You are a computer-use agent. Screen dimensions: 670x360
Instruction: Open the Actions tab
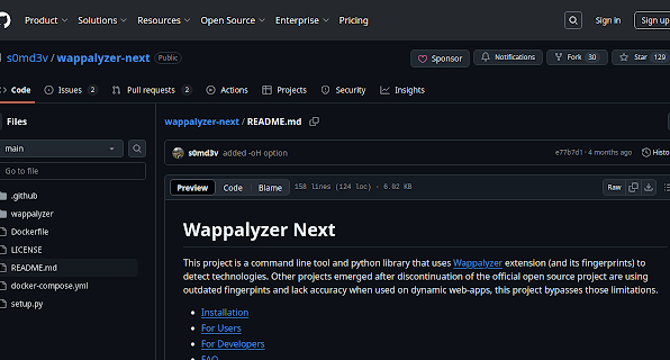pyautogui.click(x=227, y=90)
